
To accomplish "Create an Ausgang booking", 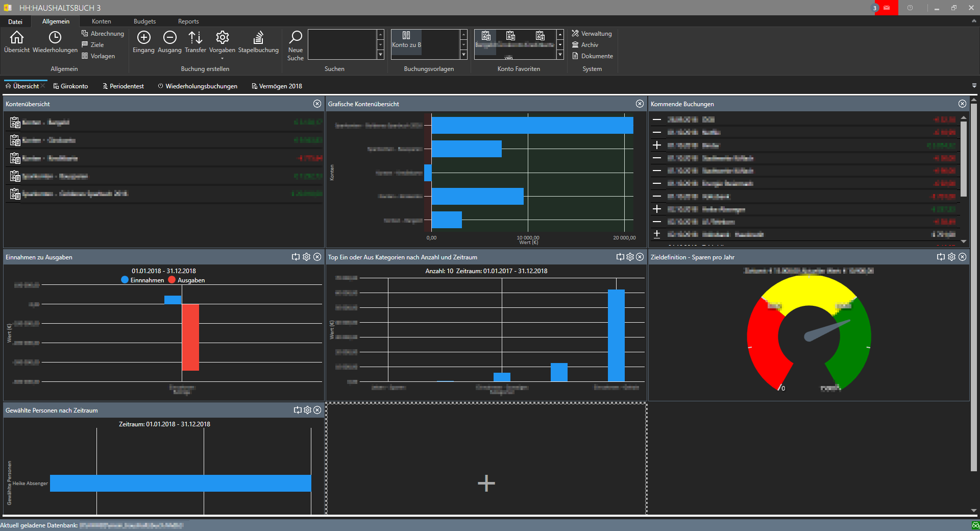I will (x=169, y=42).
